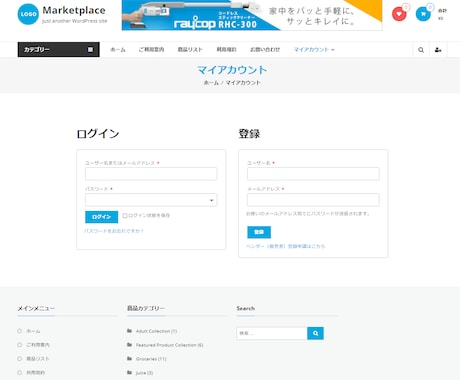Click the circle bullet beside footer ご利用案内
Screen dimensions: 460x380
click(x=20, y=345)
